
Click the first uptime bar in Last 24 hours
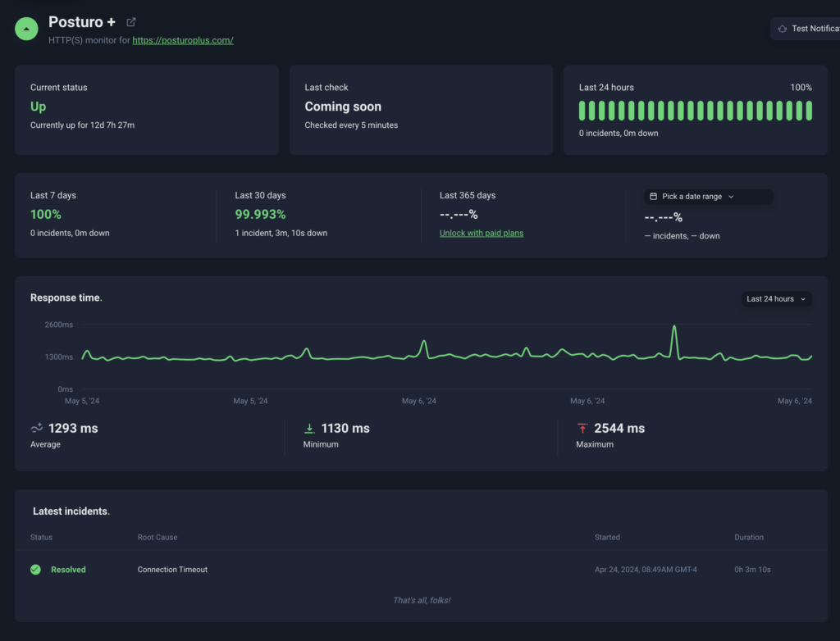(582, 111)
